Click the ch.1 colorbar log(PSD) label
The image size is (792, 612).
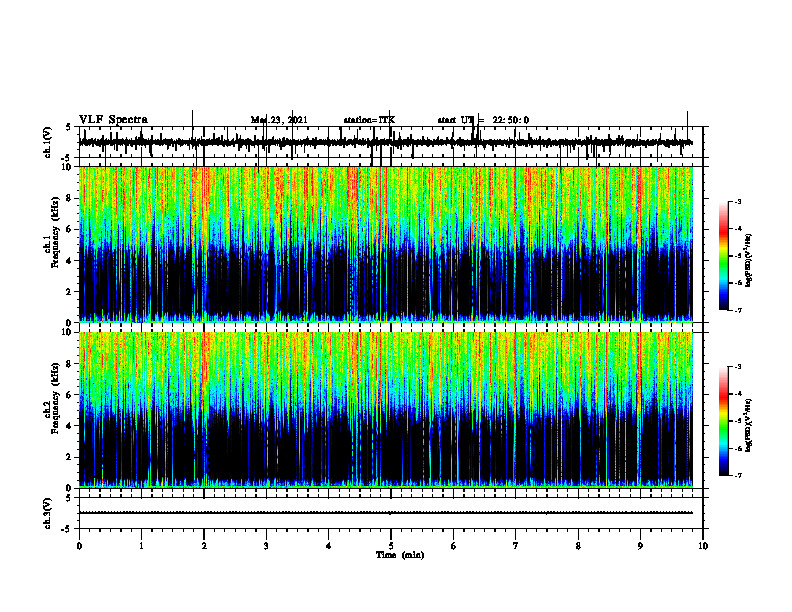coord(748,260)
